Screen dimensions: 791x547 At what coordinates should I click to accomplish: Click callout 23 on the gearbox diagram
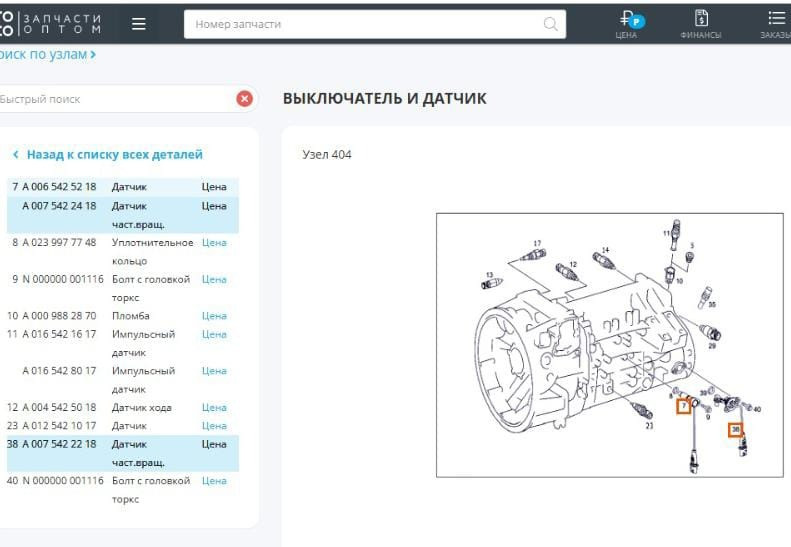click(x=649, y=426)
